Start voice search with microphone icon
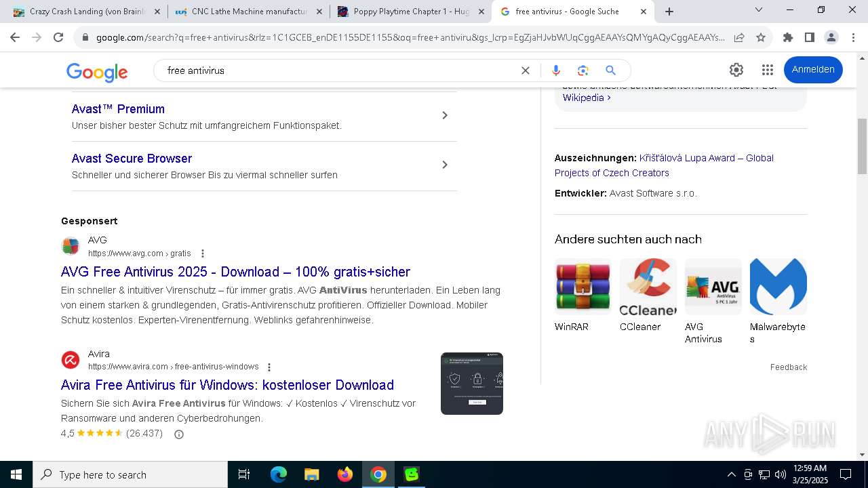Viewport: 868px width, 488px height. click(x=556, y=70)
